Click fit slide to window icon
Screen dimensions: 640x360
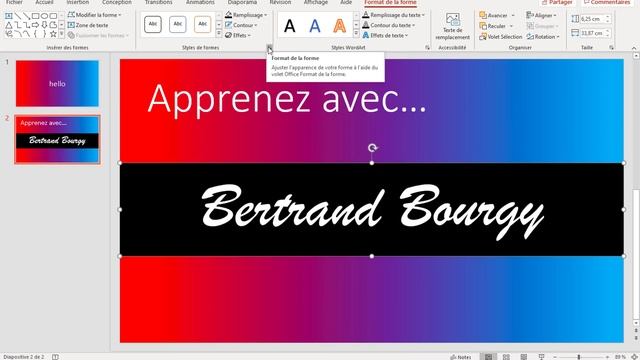click(634, 357)
